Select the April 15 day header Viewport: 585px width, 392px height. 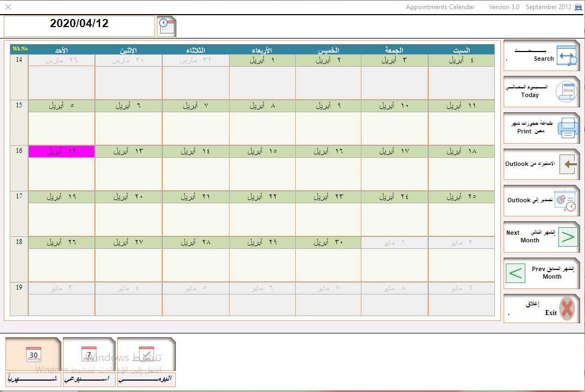pos(262,151)
